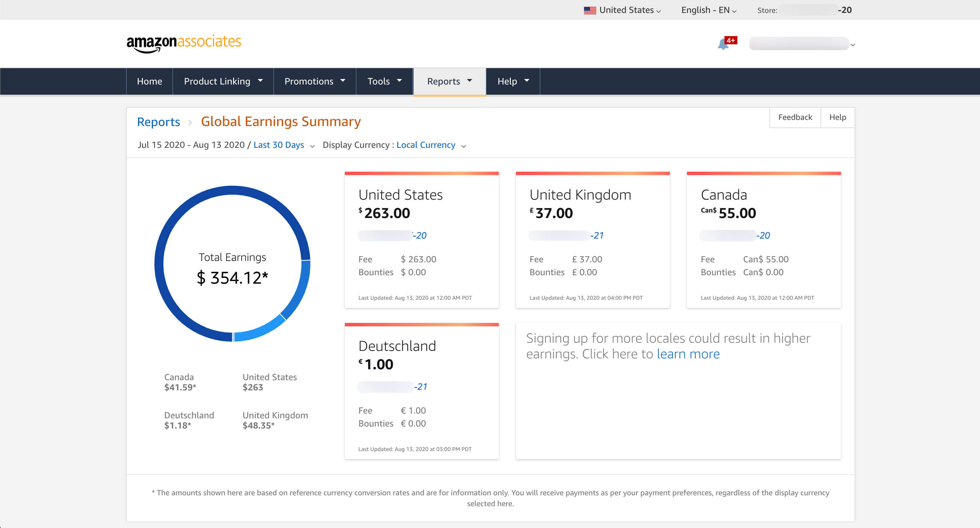Image resolution: width=980 pixels, height=528 pixels.
Task: Follow the learn more link
Action: [688, 354]
